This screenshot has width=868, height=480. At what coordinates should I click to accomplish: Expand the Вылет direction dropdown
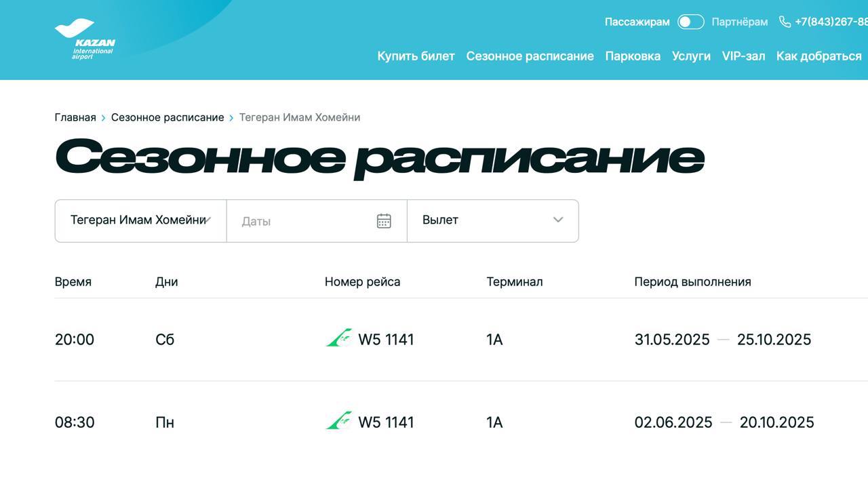click(492, 220)
